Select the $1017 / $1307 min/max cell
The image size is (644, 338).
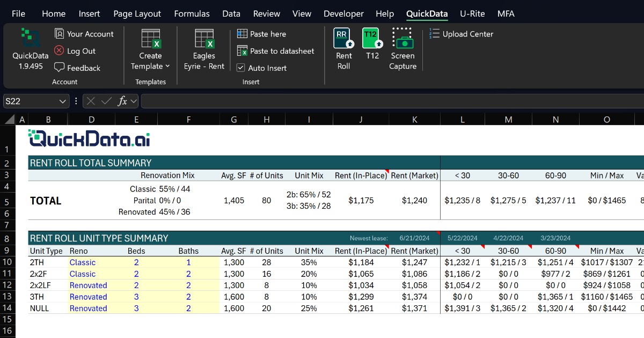click(x=607, y=262)
